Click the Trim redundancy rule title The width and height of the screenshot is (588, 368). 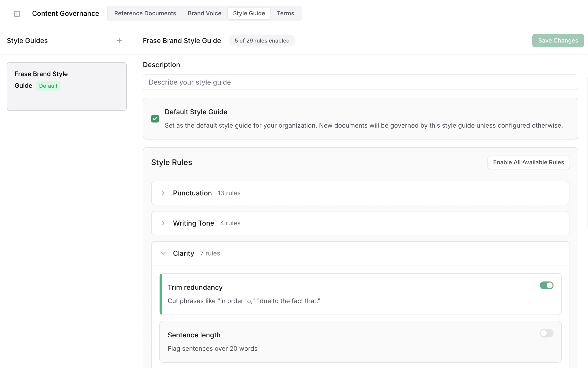click(195, 288)
